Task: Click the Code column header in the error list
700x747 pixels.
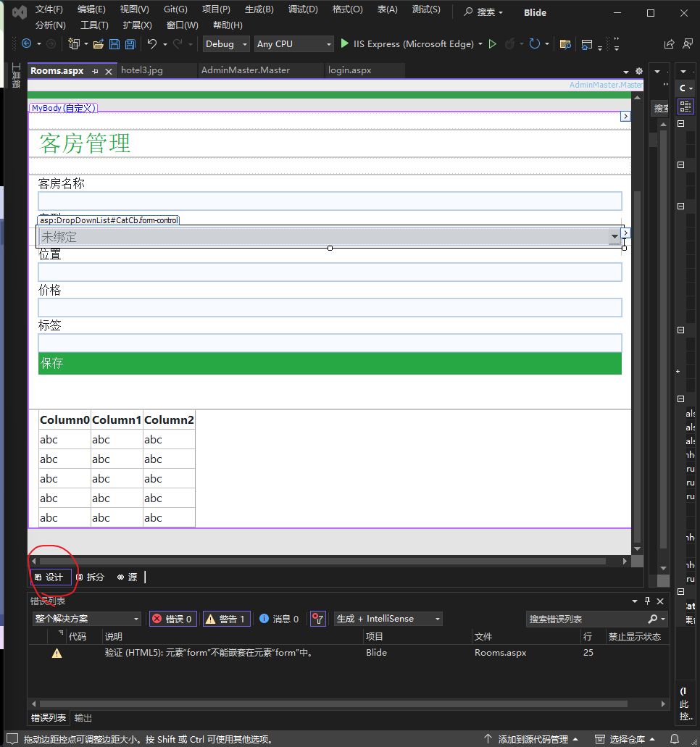Action: point(78,636)
